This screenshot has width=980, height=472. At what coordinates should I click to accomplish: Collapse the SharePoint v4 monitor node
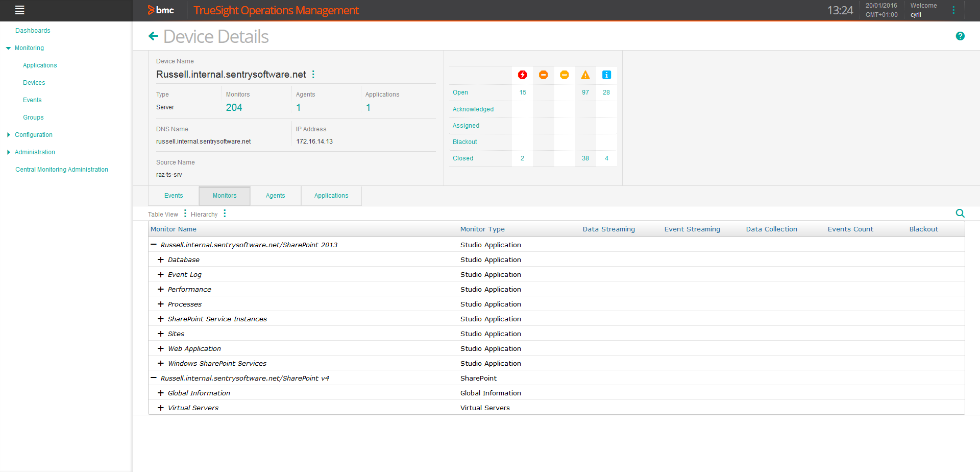tap(154, 378)
